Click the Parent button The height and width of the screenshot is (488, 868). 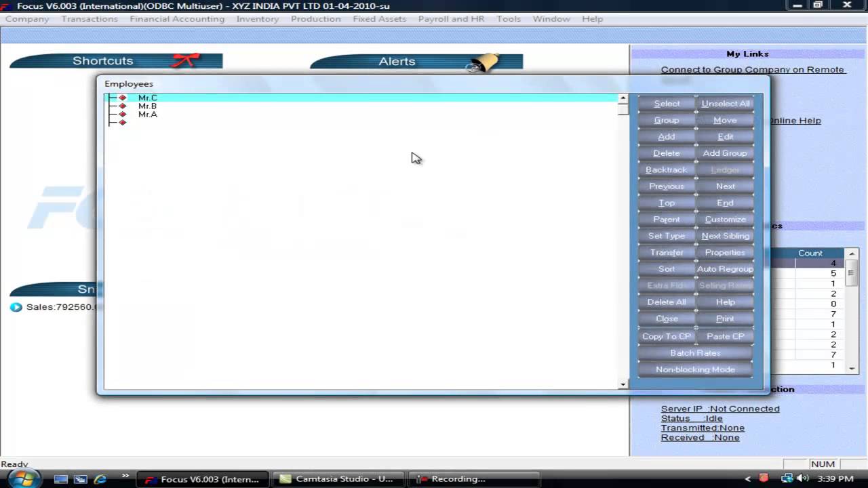667,220
